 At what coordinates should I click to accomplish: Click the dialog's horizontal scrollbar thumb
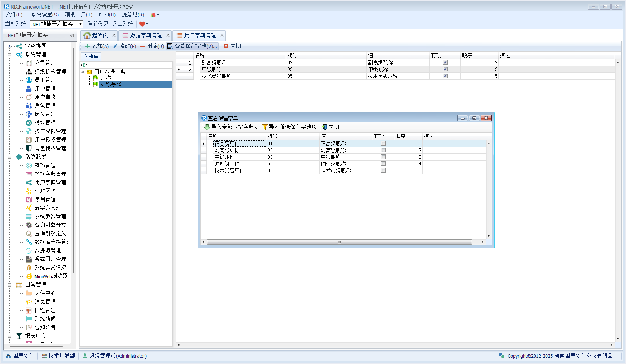click(339, 242)
